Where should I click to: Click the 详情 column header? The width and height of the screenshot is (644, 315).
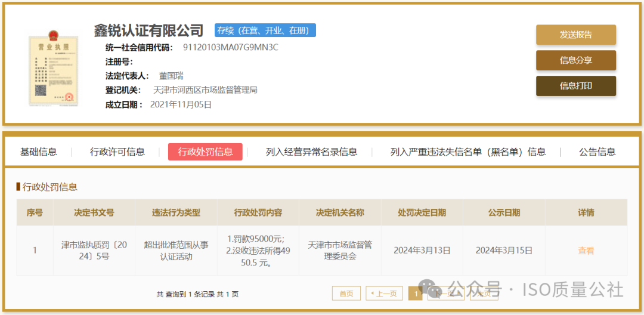pos(586,212)
